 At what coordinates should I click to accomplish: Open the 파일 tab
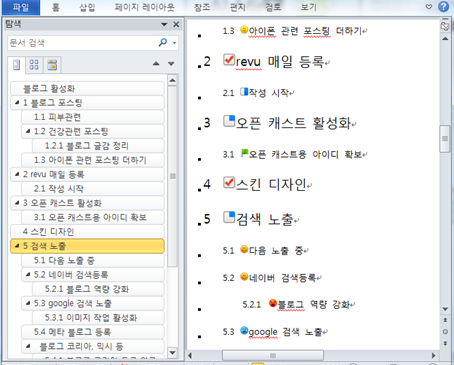[x=21, y=7]
